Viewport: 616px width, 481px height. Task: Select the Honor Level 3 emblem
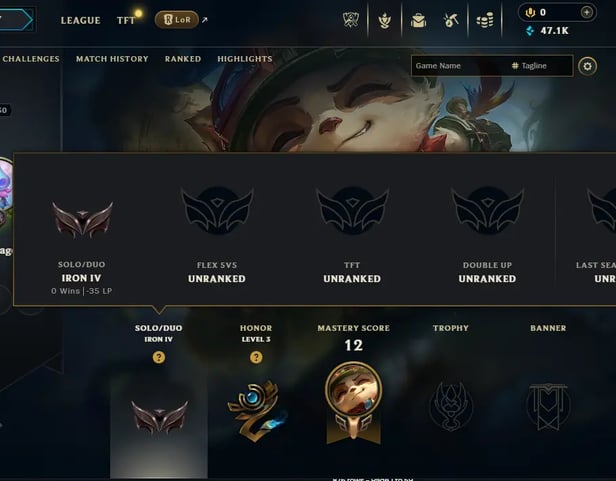(257, 411)
